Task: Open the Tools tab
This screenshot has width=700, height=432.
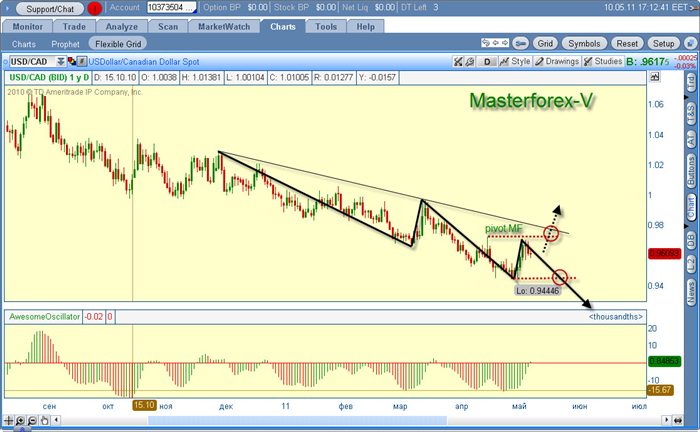Action: [326, 27]
